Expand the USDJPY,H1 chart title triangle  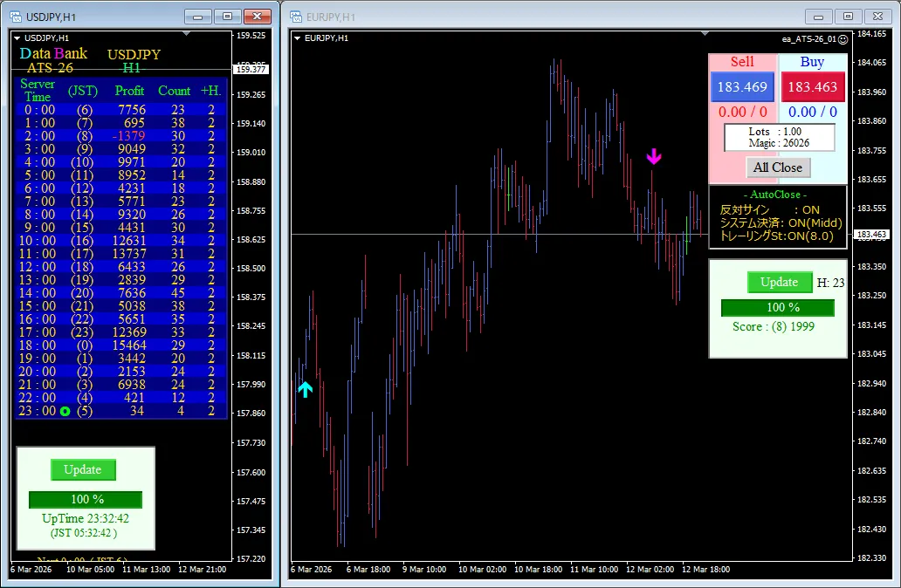pos(17,38)
